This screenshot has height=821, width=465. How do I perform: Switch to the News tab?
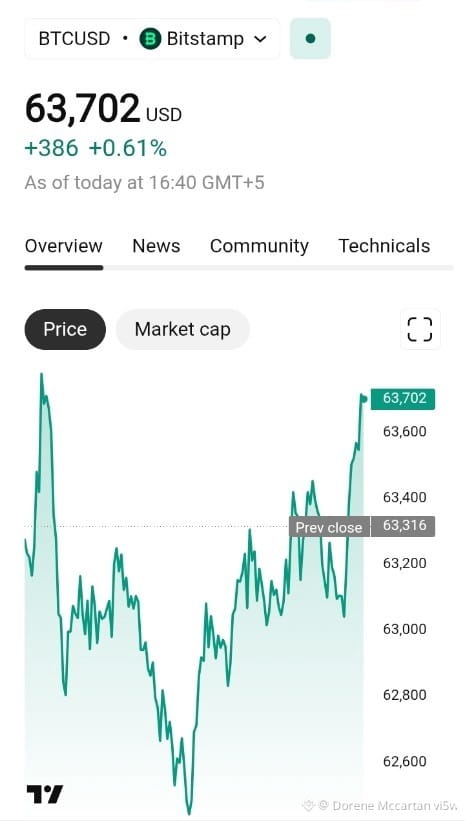(x=156, y=246)
